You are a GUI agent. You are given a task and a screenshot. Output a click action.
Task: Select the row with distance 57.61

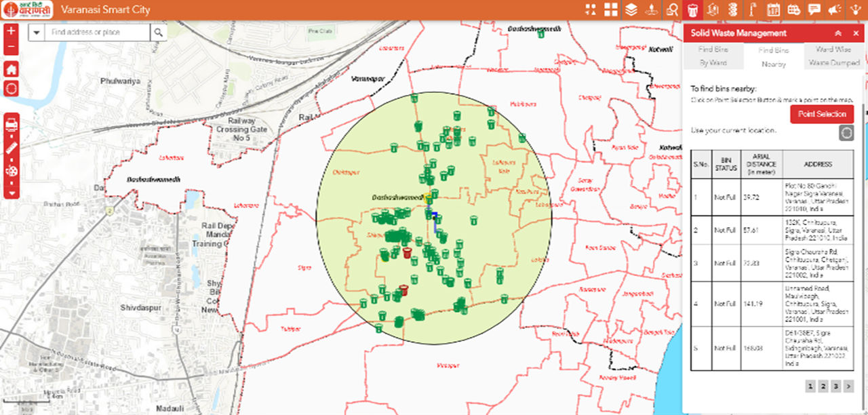[772, 230]
